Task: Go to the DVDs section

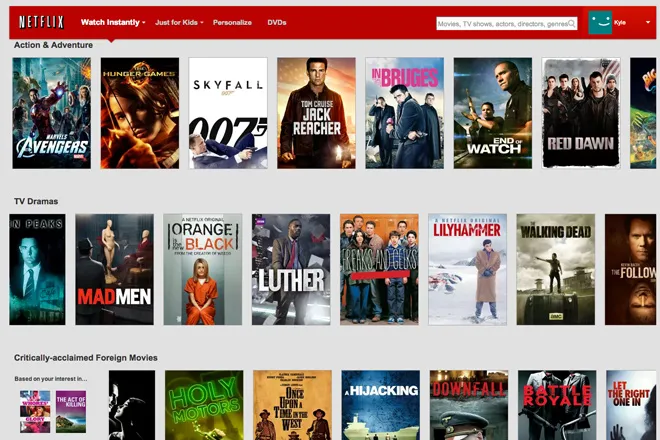Action: [277, 22]
